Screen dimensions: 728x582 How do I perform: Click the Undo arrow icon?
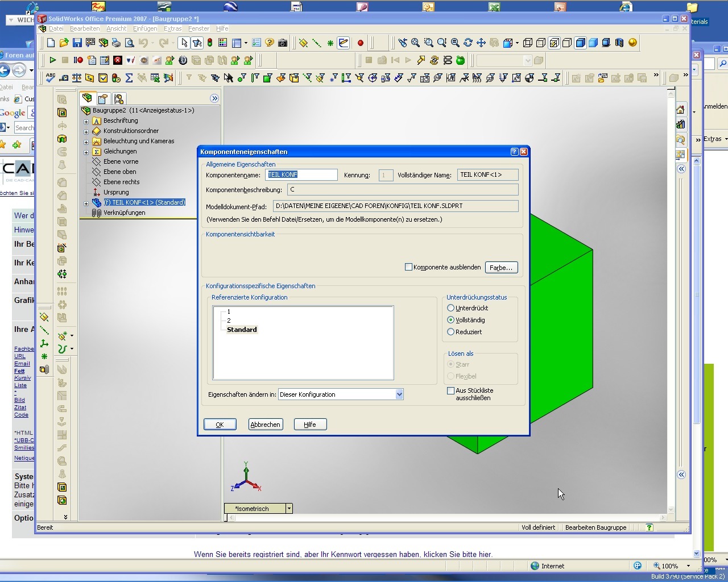(143, 43)
